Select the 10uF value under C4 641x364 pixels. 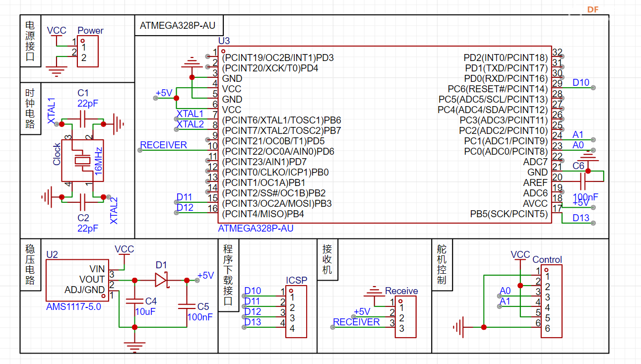point(145,311)
